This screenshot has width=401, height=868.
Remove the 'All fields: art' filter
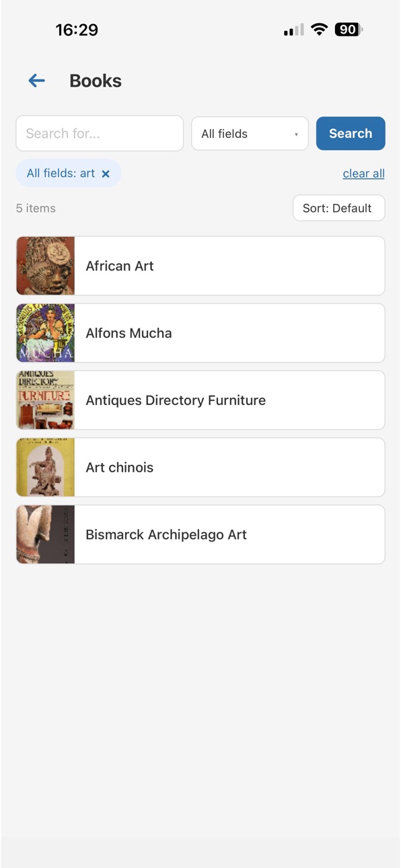(106, 174)
